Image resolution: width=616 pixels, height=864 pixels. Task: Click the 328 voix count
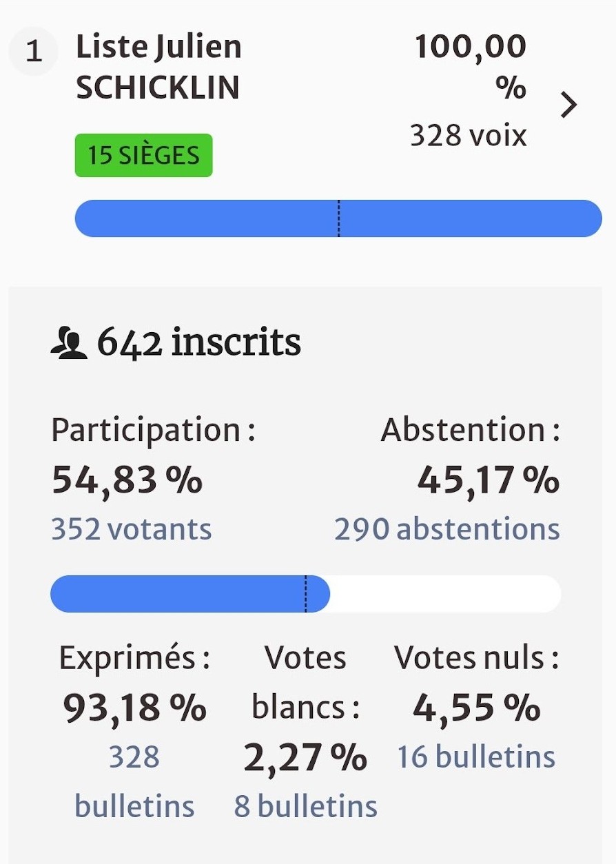pos(468,135)
